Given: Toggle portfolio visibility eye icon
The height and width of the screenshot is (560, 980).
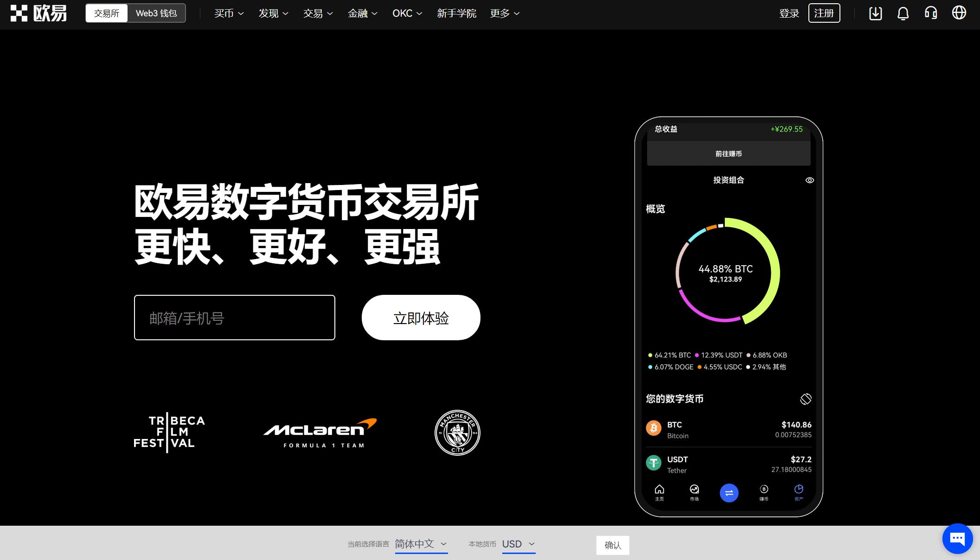Looking at the screenshot, I should coord(810,180).
